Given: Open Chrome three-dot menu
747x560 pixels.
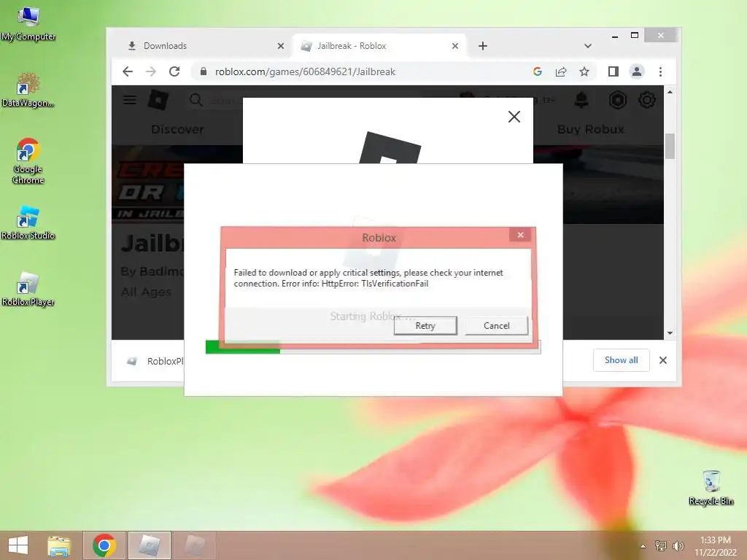Looking at the screenshot, I should tap(660, 71).
